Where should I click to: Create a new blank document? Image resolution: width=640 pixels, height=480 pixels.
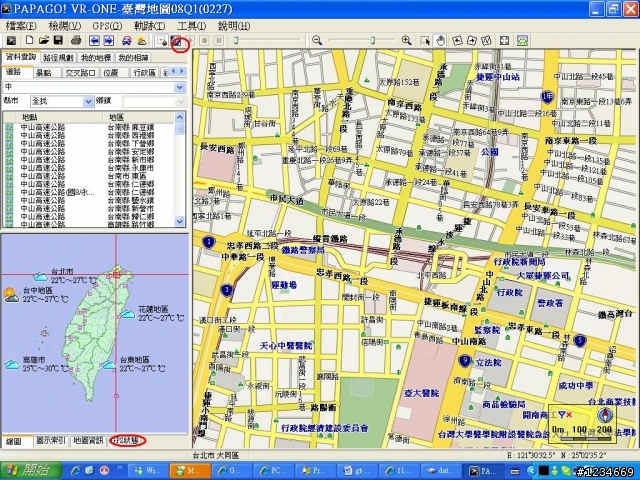click(x=29, y=40)
